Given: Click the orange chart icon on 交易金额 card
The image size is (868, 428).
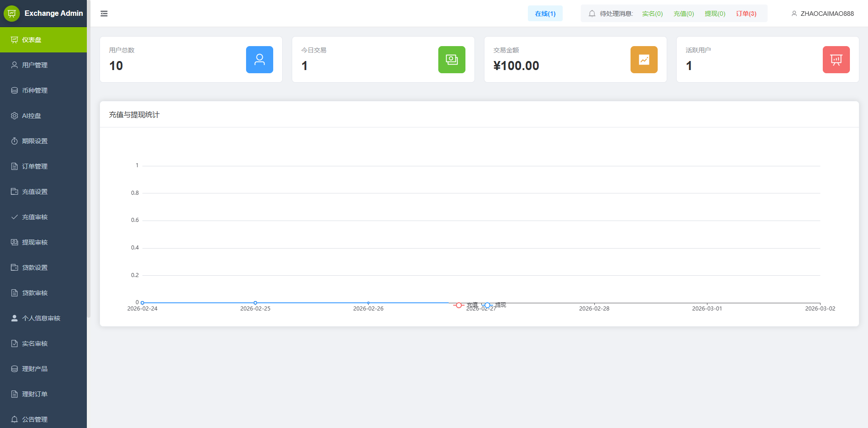Looking at the screenshot, I should [x=644, y=60].
